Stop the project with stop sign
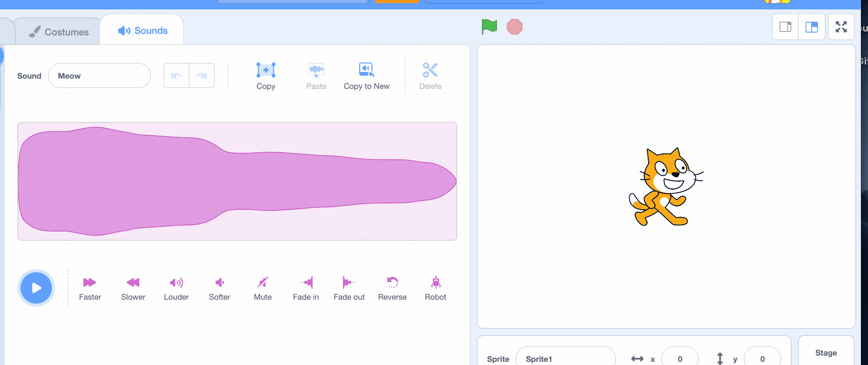This screenshot has height=365, width=868. coord(515,26)
